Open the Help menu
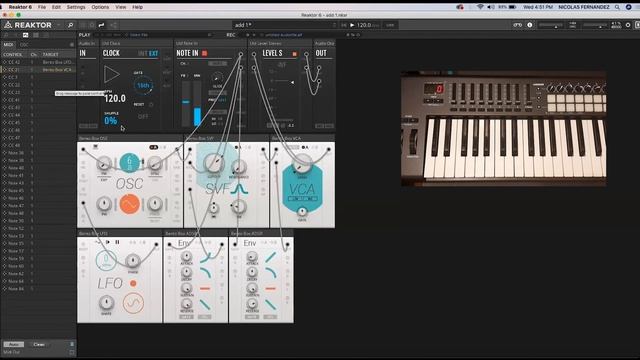Viewport: 640px width, 360px height. pos(138,7)
